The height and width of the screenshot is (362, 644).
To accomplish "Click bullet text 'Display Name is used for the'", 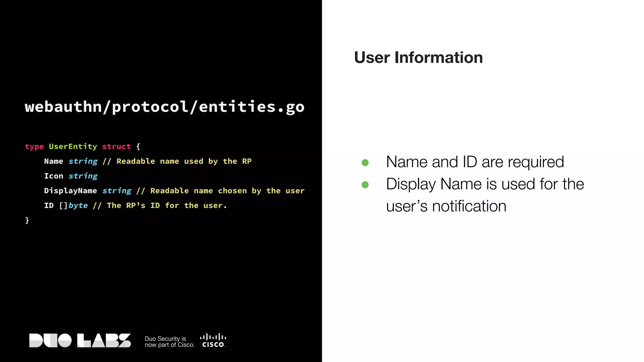I will tap(485, 184).
